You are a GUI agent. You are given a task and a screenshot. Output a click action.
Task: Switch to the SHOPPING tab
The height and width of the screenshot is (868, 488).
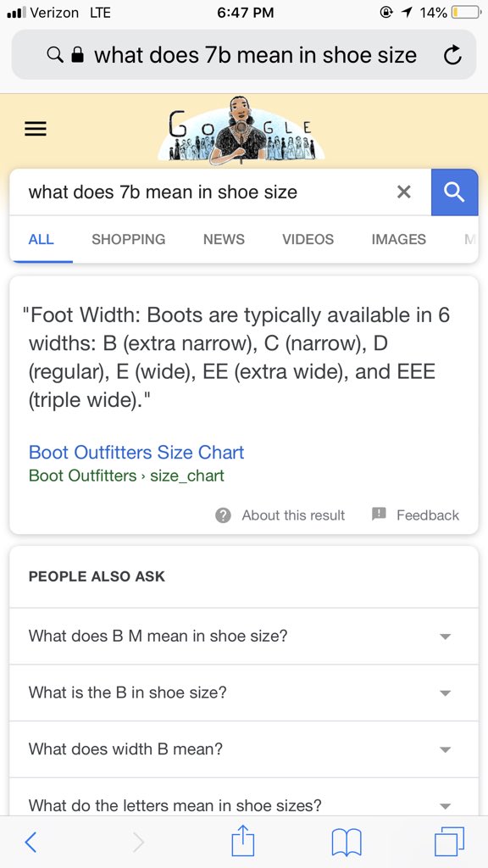coord(129,239)
